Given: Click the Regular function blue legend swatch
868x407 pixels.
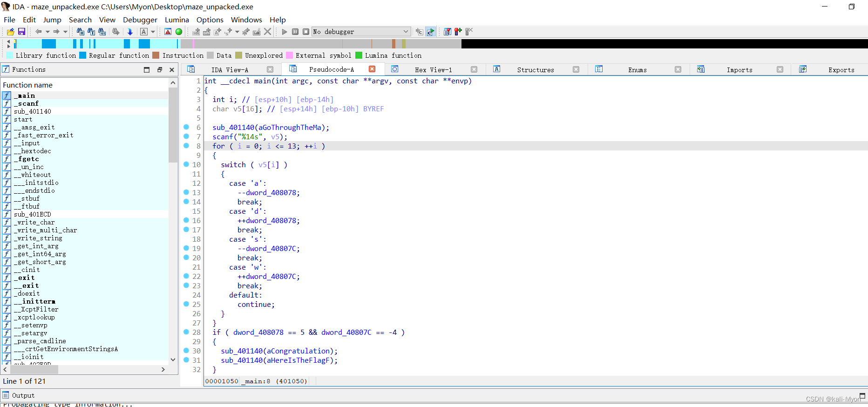Looking at the screenshot, I should (x=82, y=55).
